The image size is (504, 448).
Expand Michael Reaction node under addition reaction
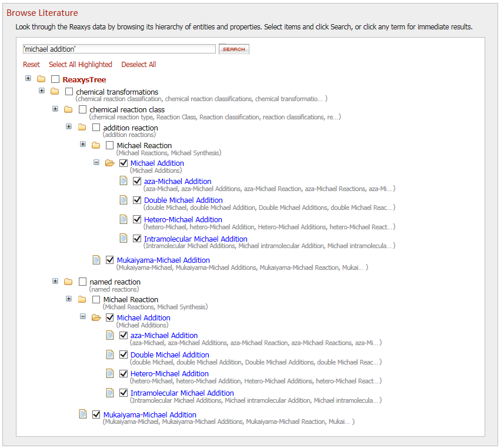coord(83,144)
